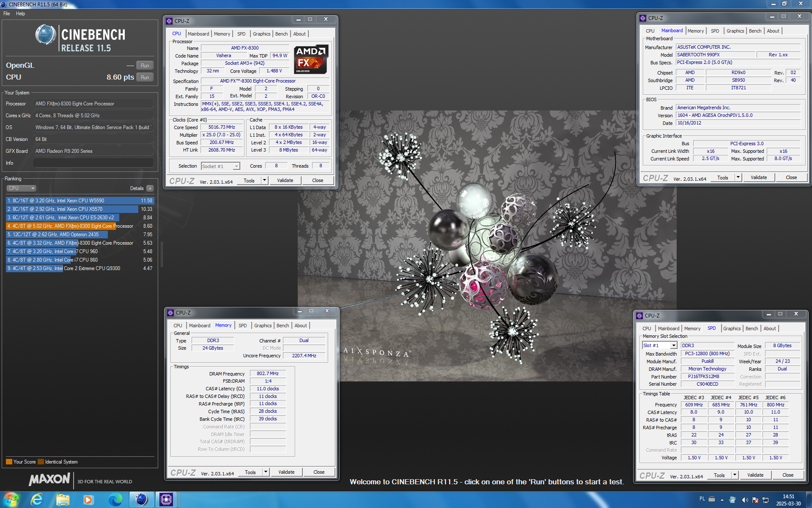Open the Slot #1 memory slot dropdown

click(660, 345)
